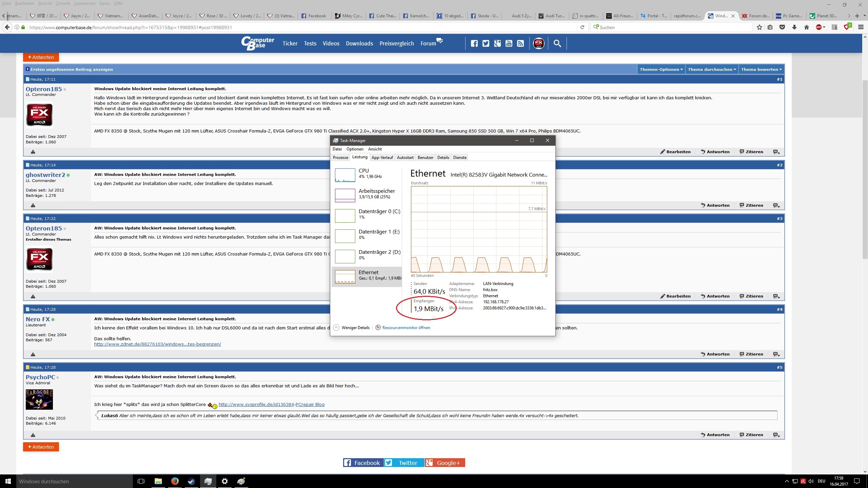Click the Steam icon in taskbar
This screenshot has width=868, height=488.
[191, 481]
